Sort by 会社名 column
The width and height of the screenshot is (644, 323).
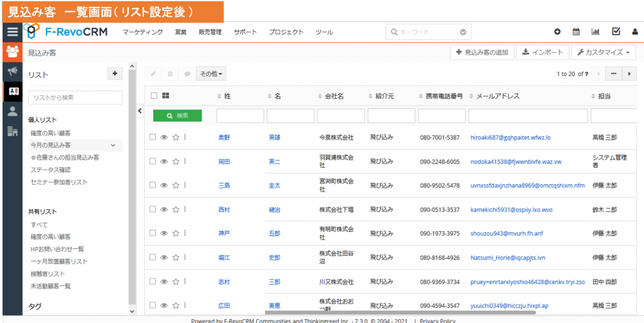(331, 96)
